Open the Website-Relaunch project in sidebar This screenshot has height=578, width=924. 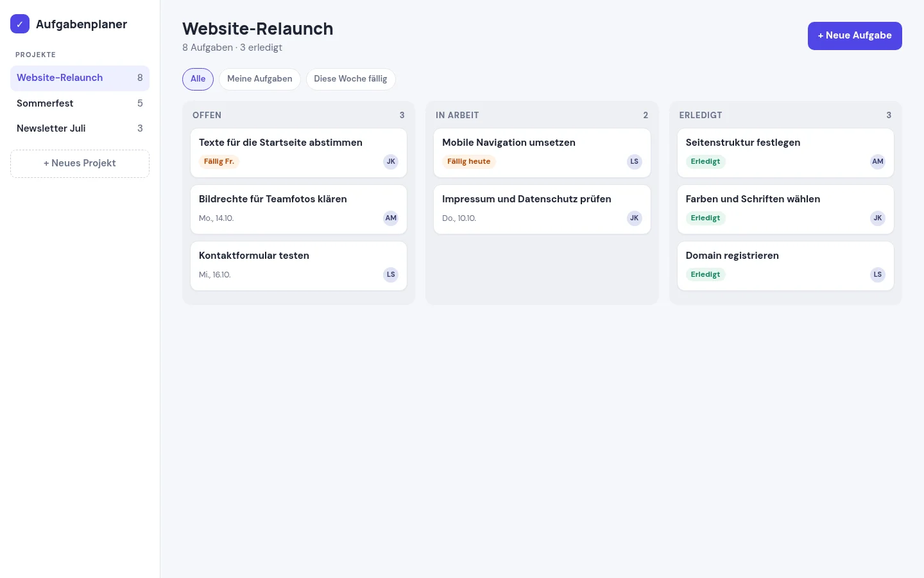pyautogui.click(x=80, y=78)
